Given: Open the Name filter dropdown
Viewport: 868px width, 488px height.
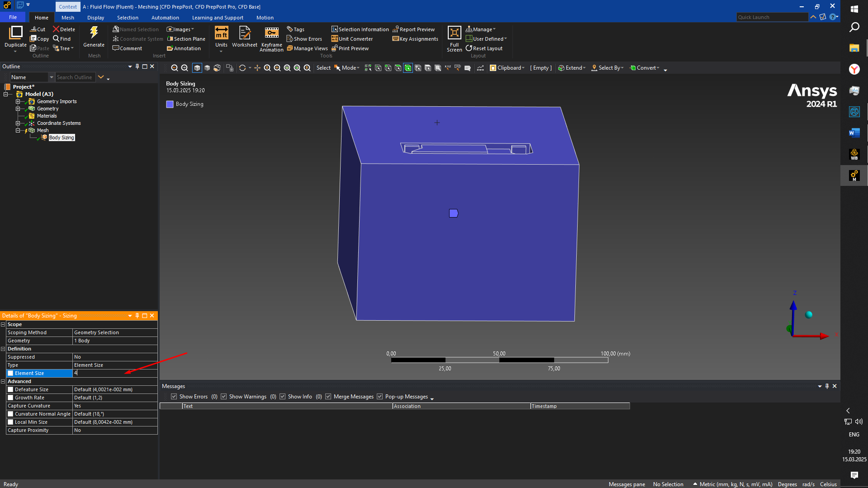Looking at the screenshot, I should 51,77.
